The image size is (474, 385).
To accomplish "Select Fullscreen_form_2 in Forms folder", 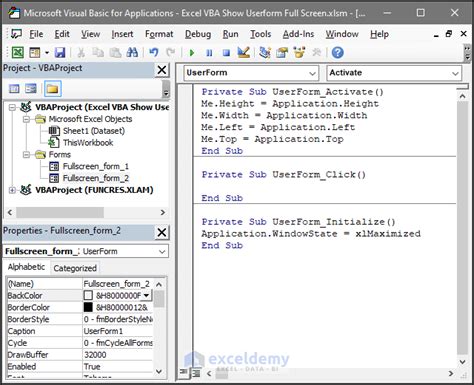I will pos(96,178).
